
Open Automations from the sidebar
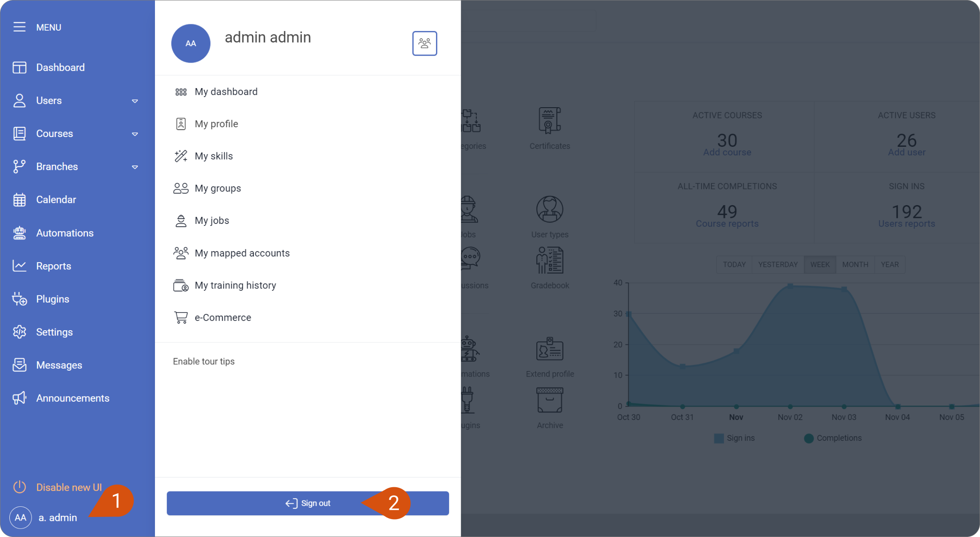click(x=65, y=233)
